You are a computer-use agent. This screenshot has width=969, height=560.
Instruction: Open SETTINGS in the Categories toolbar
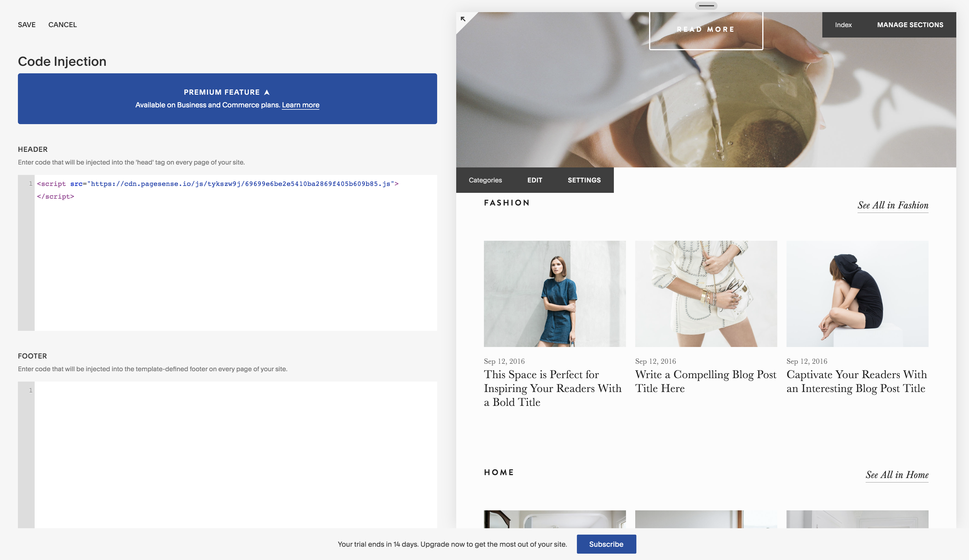click(584, 180)
